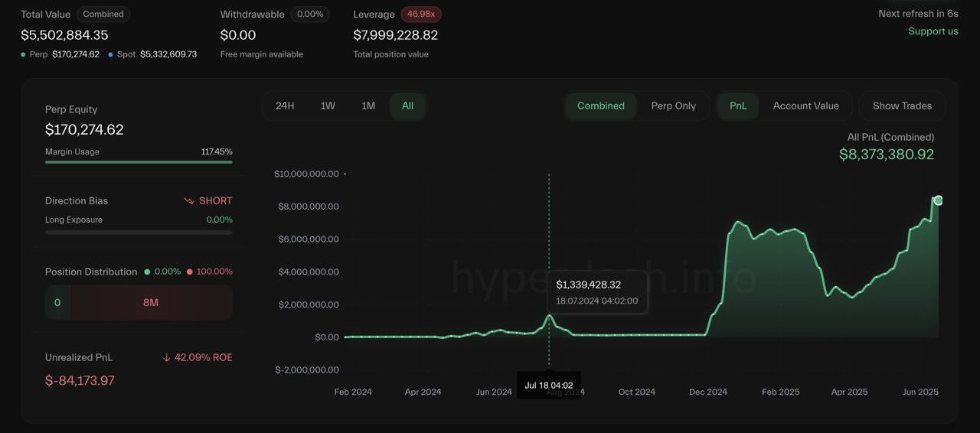Click the 100.00% short distribution value

click(x=214, y=272)
